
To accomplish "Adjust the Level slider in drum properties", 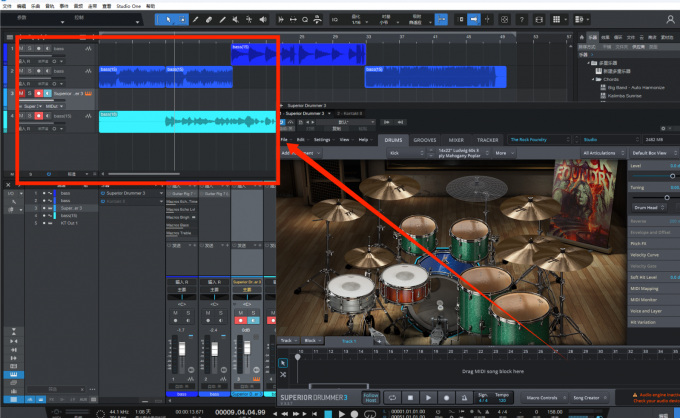I will tap(671, 175).
